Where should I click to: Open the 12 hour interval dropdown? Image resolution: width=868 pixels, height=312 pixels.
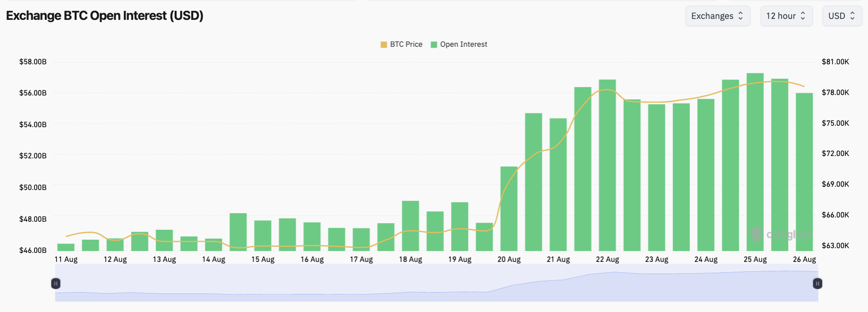point(786,16)
